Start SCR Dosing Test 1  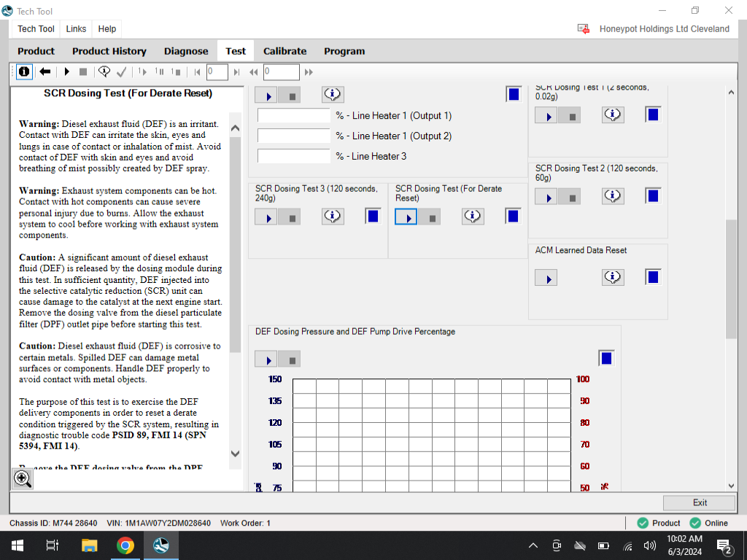point(546,116)
